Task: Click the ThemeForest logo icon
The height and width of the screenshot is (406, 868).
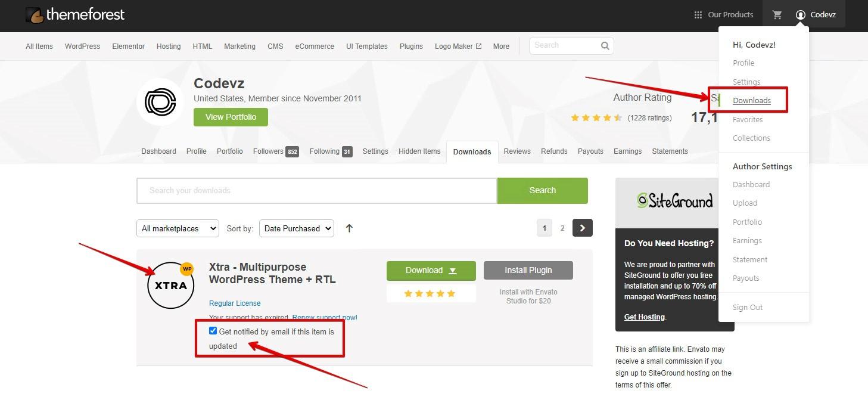Action: tap(34, 15)
